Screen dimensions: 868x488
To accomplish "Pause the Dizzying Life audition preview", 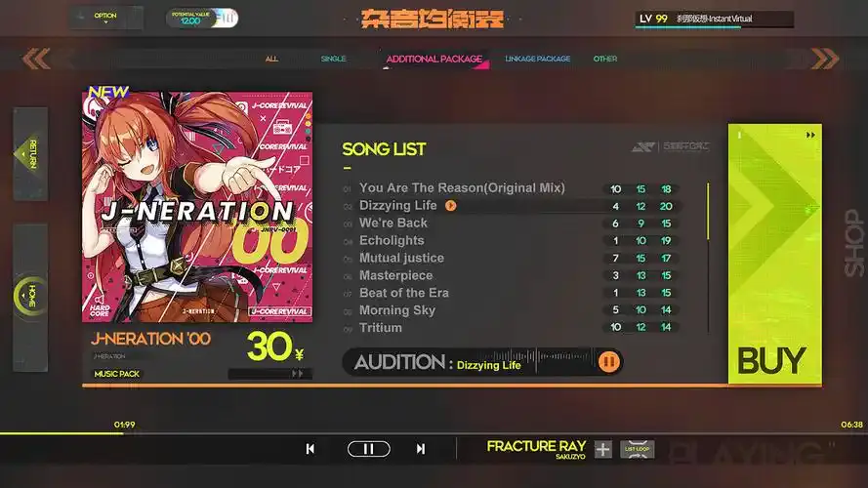I will (608, 362).
